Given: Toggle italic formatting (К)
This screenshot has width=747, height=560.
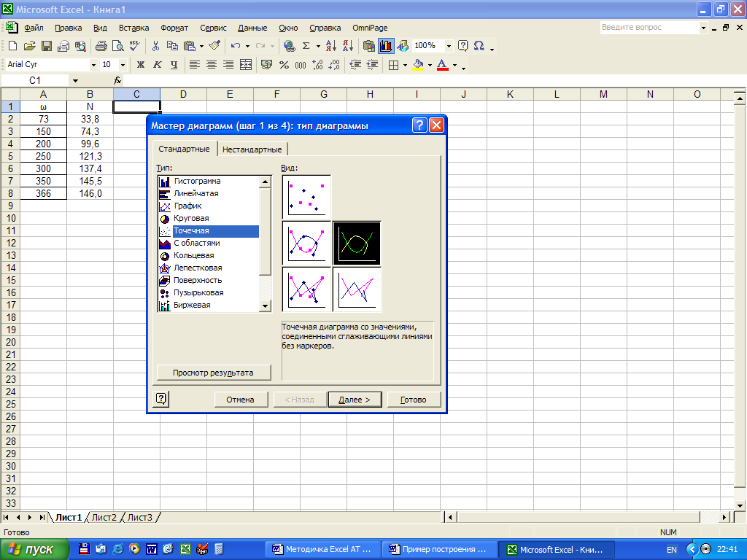Looking at the screenshot, I should pos(158,65).
